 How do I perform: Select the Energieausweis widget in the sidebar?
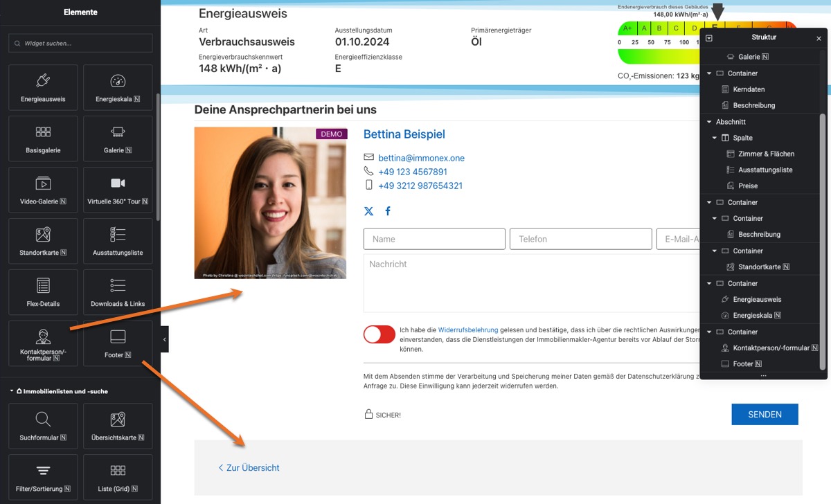pyautogui.click(x=42, y=87)
